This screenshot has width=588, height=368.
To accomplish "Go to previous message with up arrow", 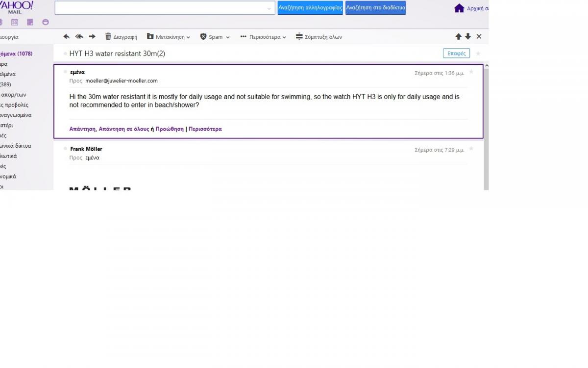I will [x=459, y=37].
